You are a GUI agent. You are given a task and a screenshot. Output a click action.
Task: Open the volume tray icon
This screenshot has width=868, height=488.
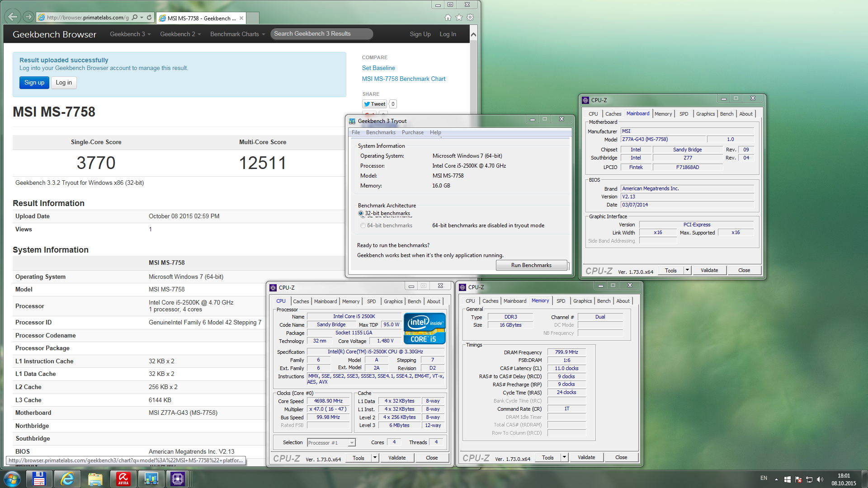(820, 479)
